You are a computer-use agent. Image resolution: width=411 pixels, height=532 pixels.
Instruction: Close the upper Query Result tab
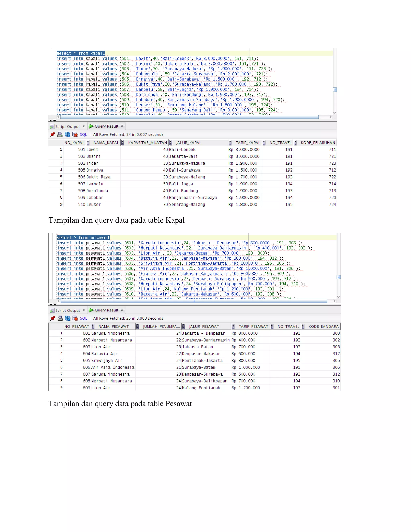point(122,126)
